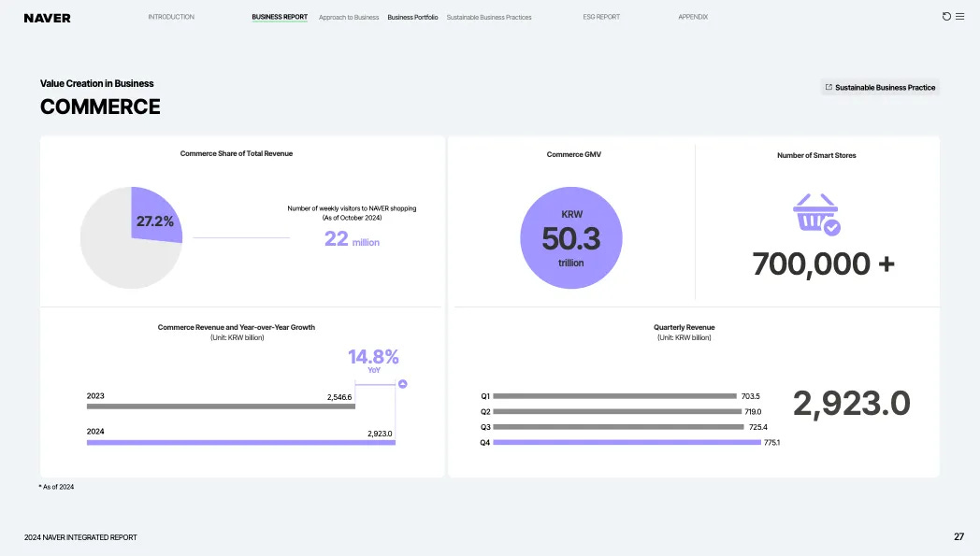This screenshot has height=556, width=980.
Task: Click the 2023 gray revenue bar
Action: pos(221,406)
